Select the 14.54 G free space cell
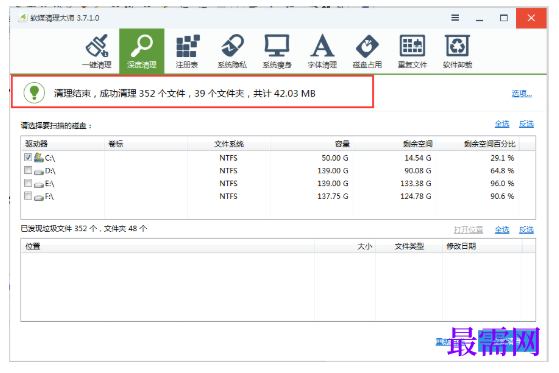 [418, 158]
